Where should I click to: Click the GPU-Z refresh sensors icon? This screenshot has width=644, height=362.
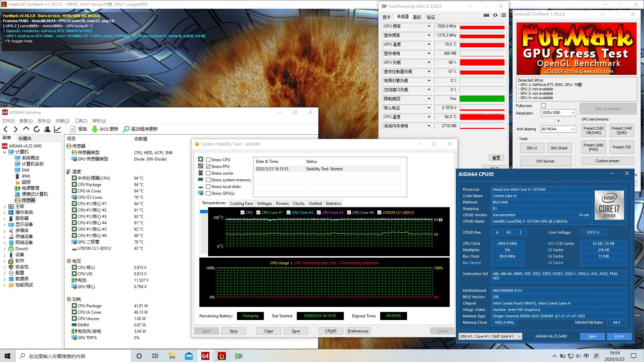pyautogui.click(x=495, y=15)
